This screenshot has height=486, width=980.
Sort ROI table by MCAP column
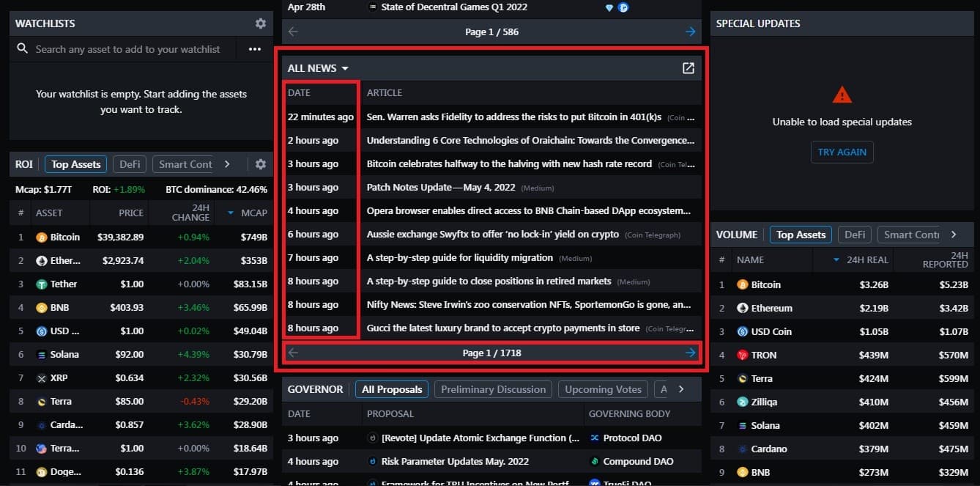pos(248,213)
